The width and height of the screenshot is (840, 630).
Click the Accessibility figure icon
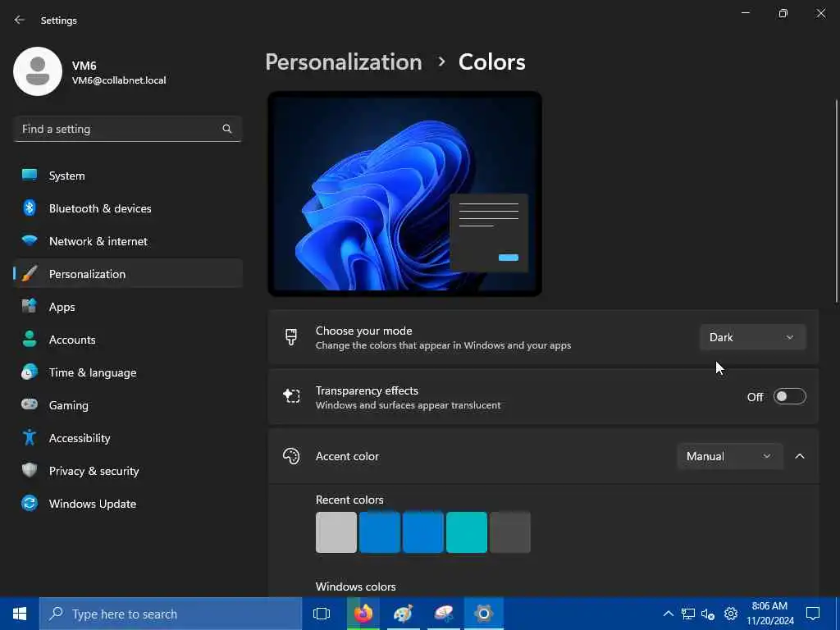30,438
